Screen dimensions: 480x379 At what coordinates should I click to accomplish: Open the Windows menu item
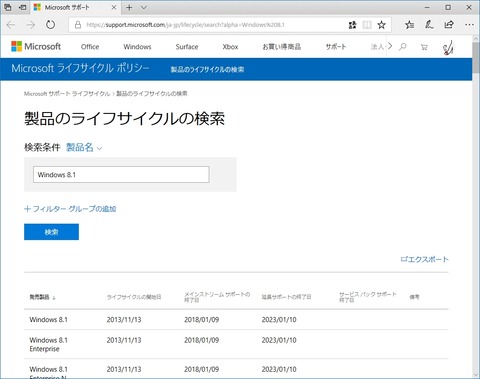pyautogui.click(x=137, y=47)
